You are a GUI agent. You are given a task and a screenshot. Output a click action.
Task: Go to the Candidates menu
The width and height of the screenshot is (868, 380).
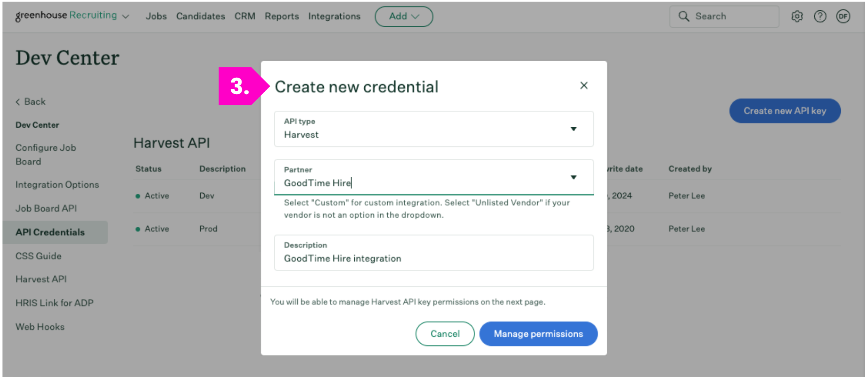tap(200, 17)
